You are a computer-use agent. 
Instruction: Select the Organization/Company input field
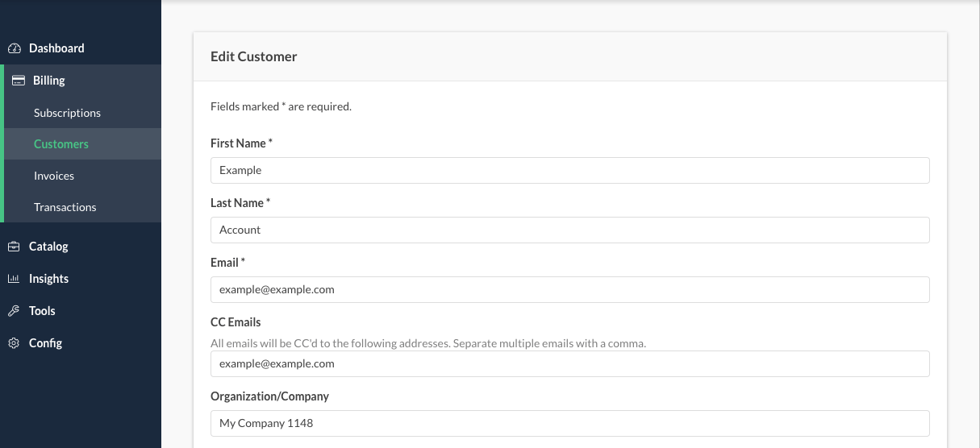[569, 423]
